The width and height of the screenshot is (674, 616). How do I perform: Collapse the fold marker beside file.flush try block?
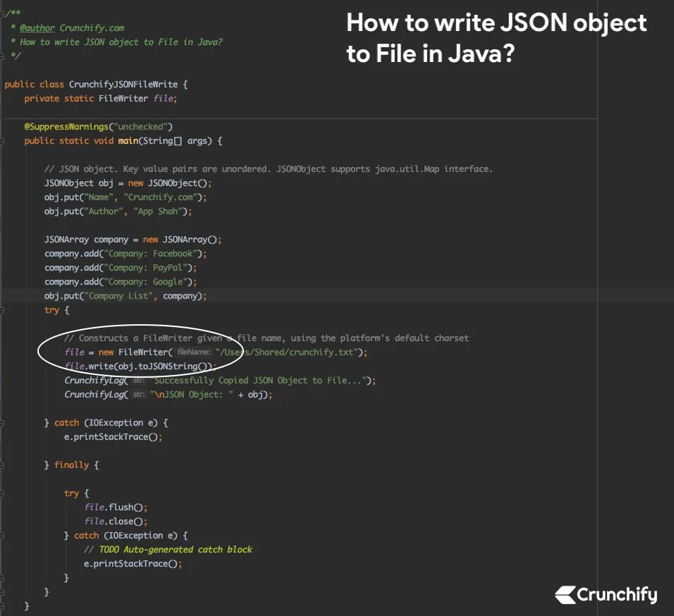coord(1,493)
